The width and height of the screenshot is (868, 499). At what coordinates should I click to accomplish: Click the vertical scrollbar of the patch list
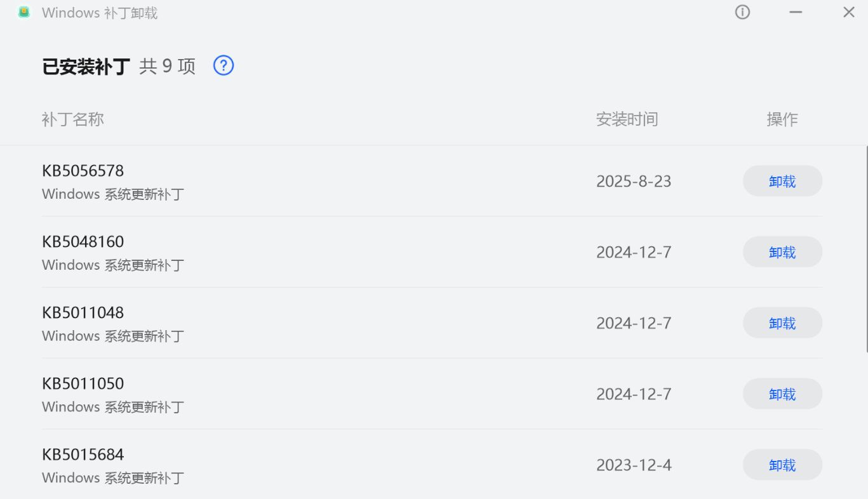[x=866, y=249]
